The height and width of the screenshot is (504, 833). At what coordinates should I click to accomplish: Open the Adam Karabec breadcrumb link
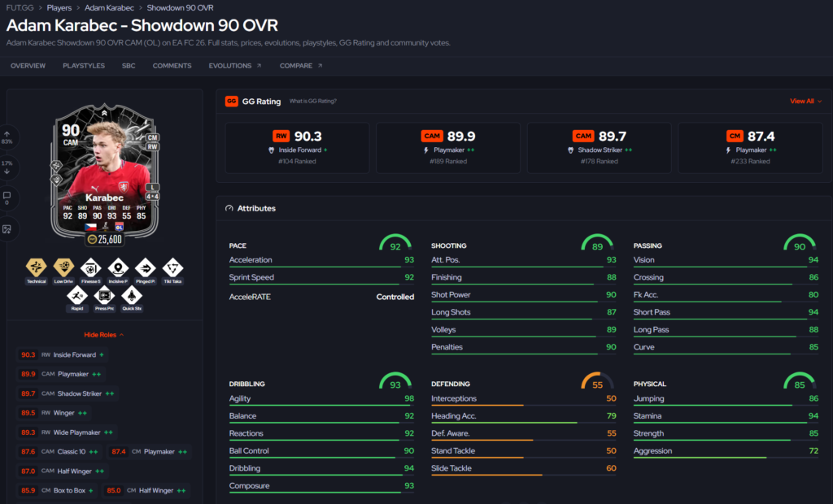click(110, 8)
